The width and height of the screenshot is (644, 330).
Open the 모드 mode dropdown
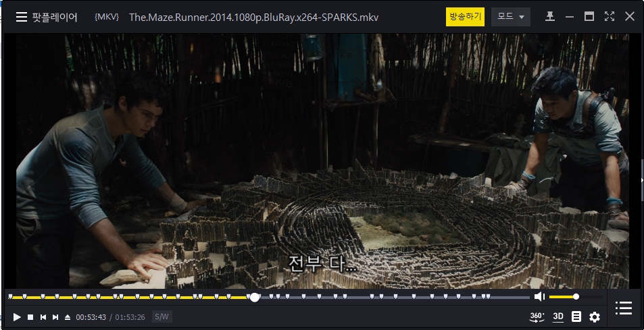pos(510,17)
